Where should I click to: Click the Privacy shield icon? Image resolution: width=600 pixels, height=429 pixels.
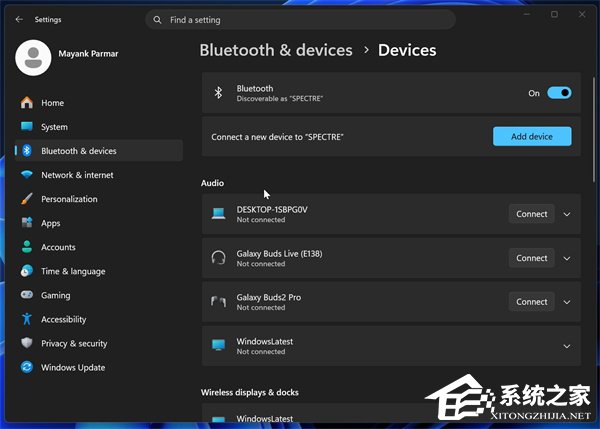click(x=27, y=343)
